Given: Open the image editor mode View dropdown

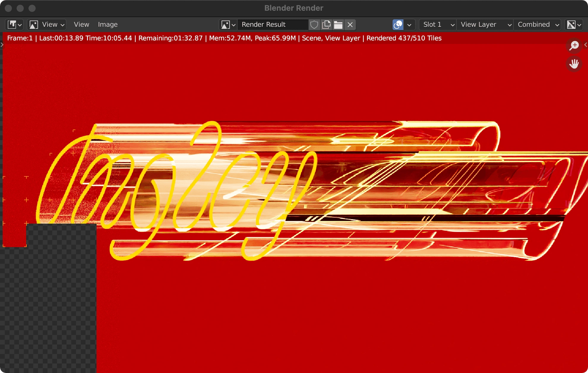Looking at the screenshot, I should (x=47, y=25).
